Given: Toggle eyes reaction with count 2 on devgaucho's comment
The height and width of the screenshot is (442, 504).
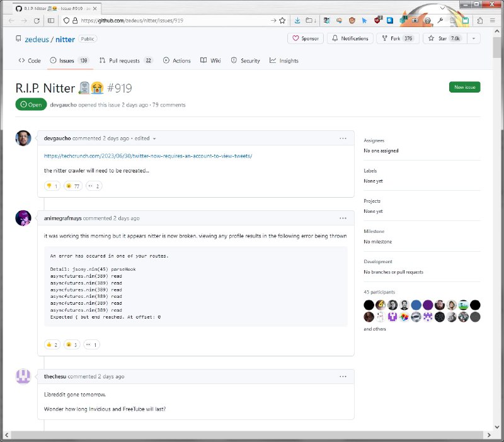Looking at the screenshot, I should coord(94,186).
